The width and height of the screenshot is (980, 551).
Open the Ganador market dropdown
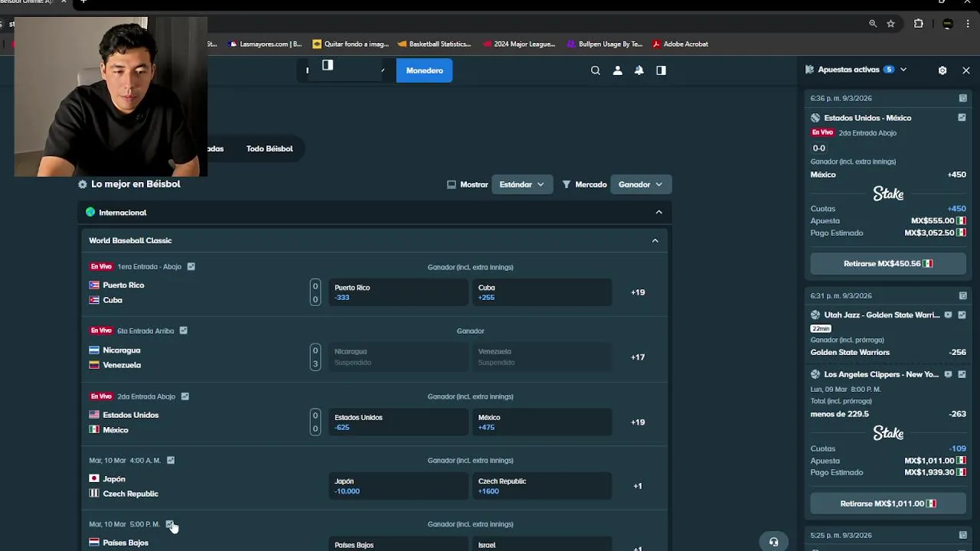click(x=641, y=184)
